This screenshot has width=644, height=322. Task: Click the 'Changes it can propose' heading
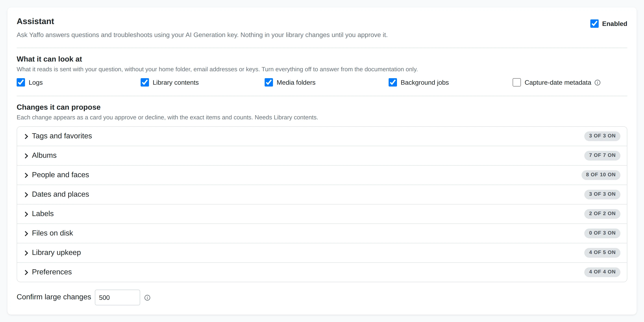[x=59, y=107]
